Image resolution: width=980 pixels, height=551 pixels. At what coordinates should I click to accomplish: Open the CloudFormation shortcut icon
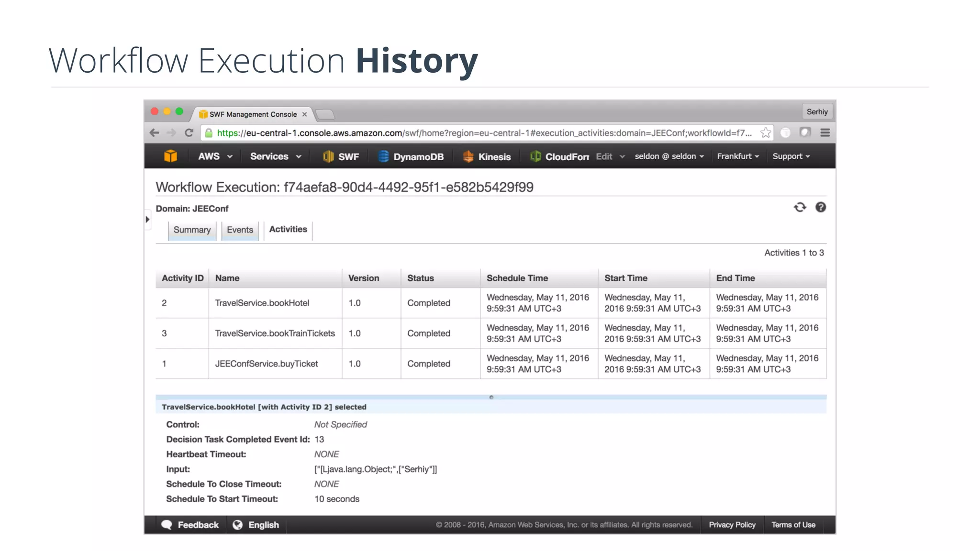[x=535, y=156]
